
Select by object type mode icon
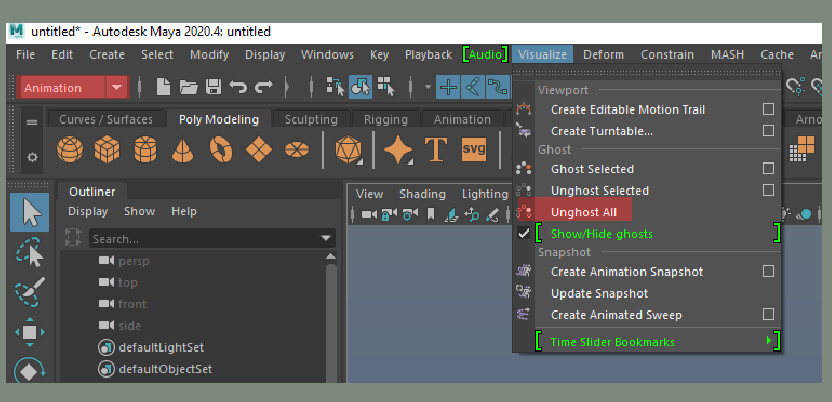[x=360, y=87]
